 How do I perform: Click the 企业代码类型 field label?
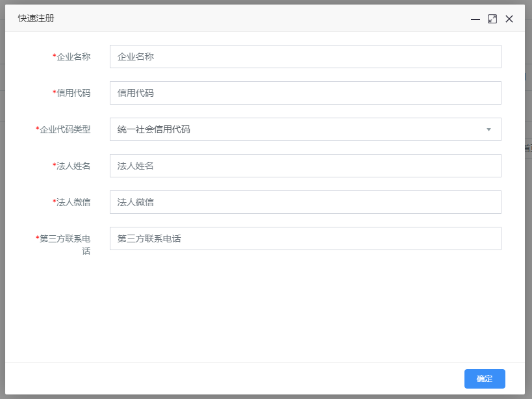click(63, 129)
